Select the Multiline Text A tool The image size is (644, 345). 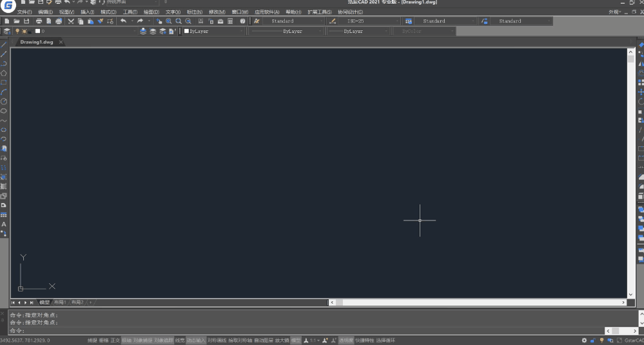click(x=4, y=224)
